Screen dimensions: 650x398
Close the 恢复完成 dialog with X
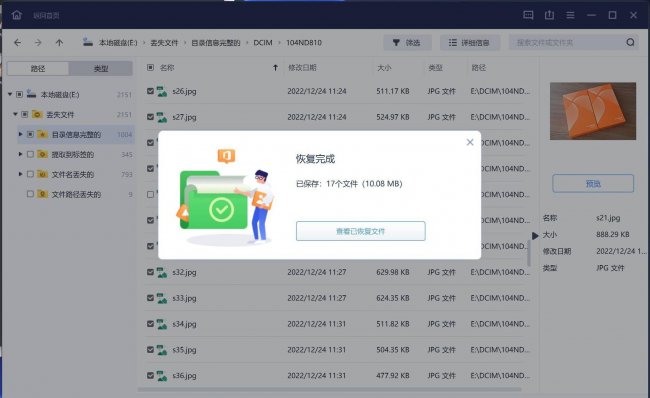pos(470,142)
